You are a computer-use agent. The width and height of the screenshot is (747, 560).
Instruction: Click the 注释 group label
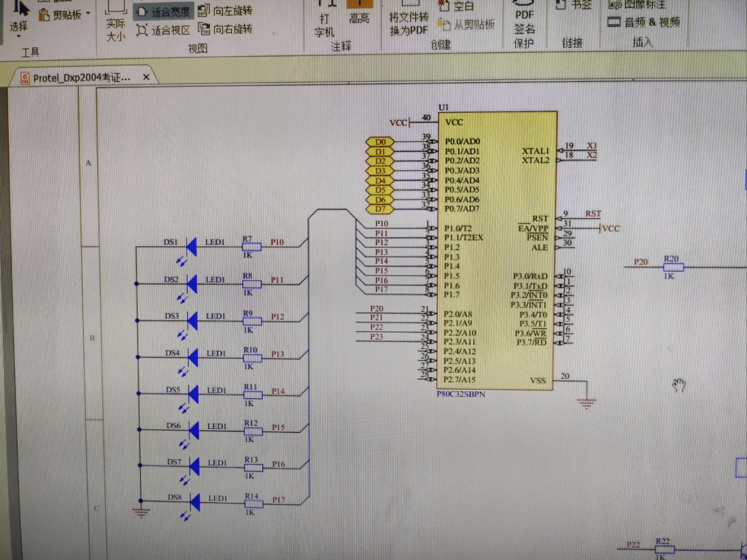click(x=341, y=46)
